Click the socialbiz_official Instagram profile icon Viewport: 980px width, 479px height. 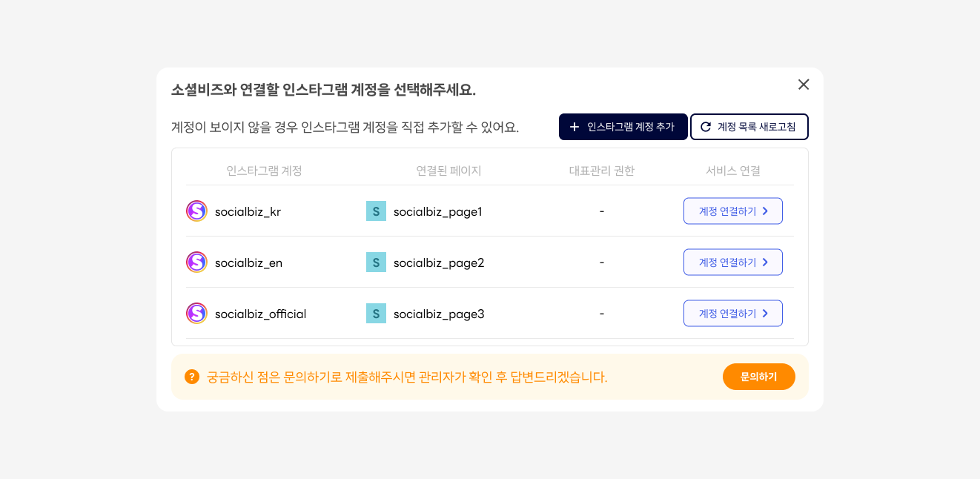pyautogui.click(x=196, y=314)
